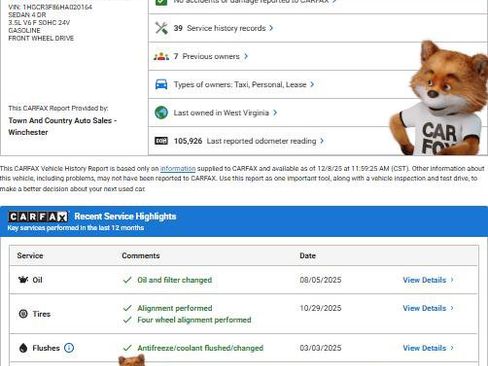488x366 pixels.
Task: Click 'Key services performed in the last 12 months'
Action: click(76, 228)
